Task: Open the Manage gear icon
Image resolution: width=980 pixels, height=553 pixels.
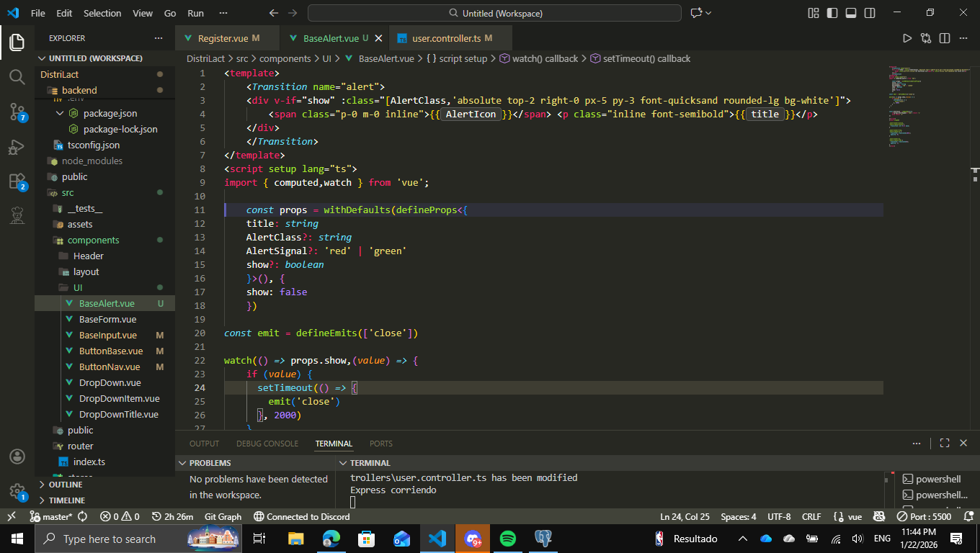Action: click(17, 491)
